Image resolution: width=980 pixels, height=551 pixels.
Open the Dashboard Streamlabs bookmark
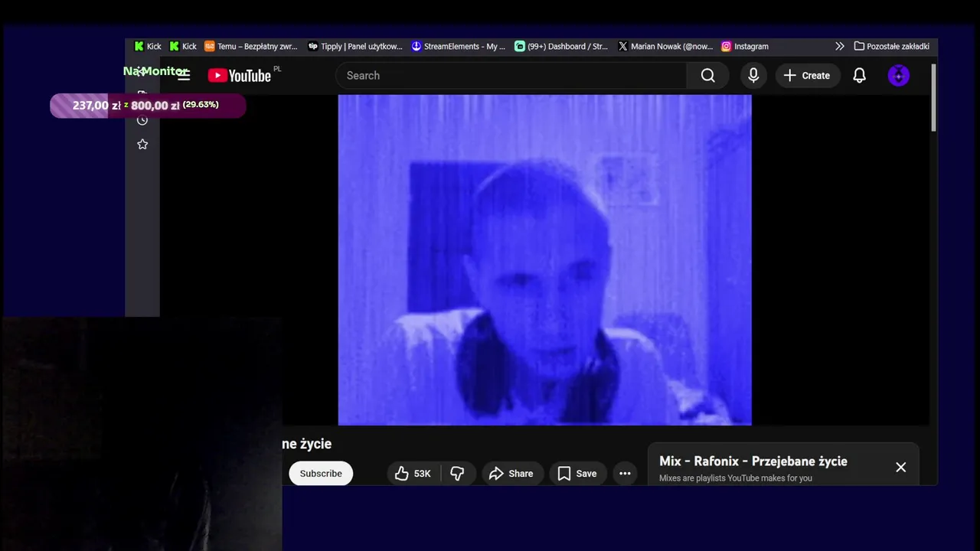tap(562, 46)
